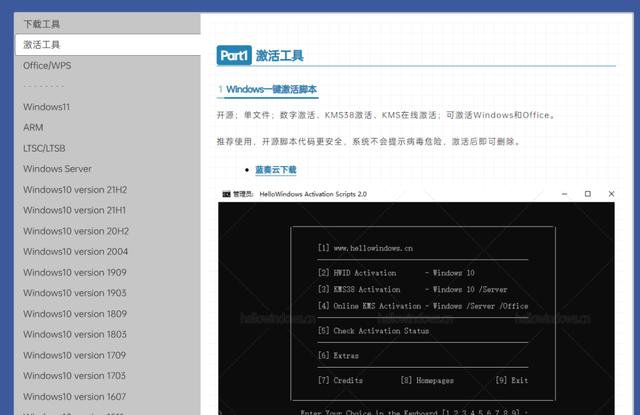Go to Windows10 version 1903

(108, 293)
